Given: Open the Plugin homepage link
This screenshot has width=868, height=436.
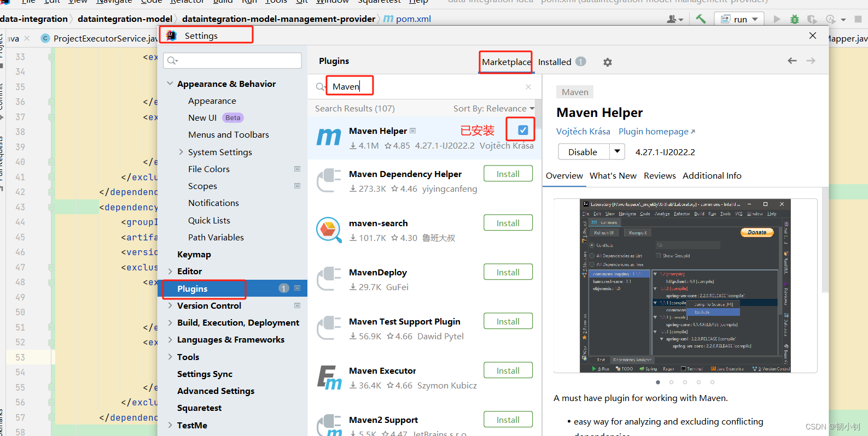Looking at the screenshot, I should point(657,131).
